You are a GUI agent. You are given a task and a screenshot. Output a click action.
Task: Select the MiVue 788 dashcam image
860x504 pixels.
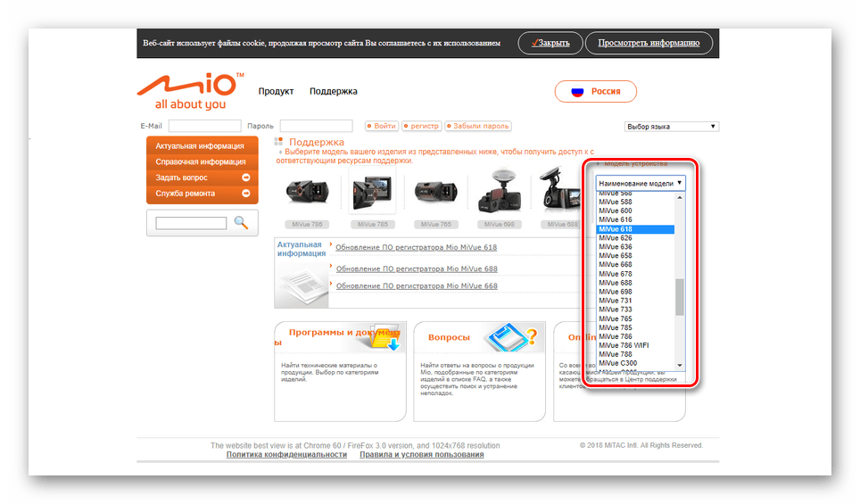point(305,191)
